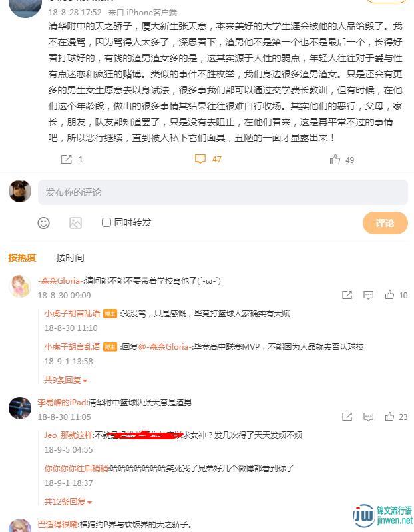Reply to the 森奈Gloria comment via the bubble icon
This screenshot has height=532, width=414.
click(x=368, y=295)
